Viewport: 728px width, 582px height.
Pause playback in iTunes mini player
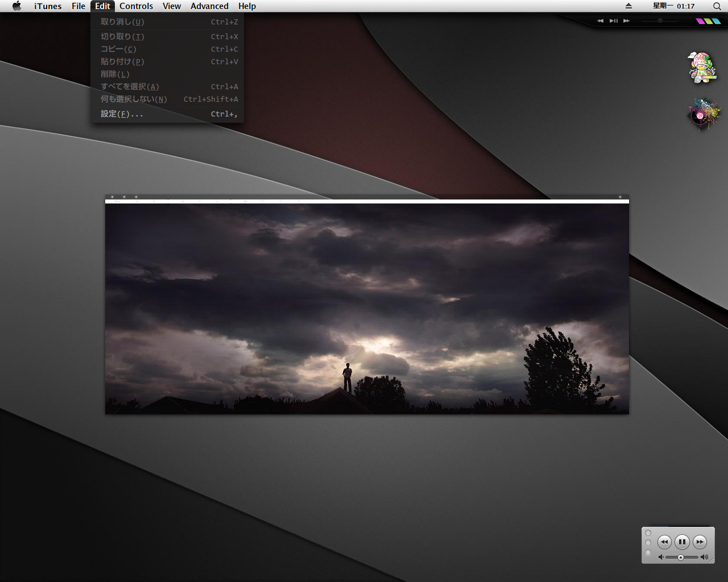pos(682,542)
